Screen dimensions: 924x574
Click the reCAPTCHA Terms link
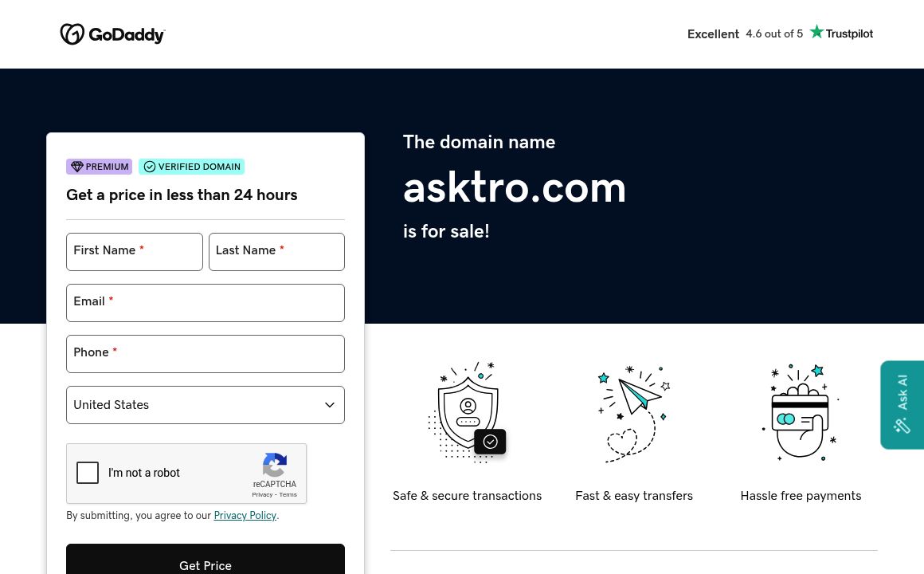coord(288,494)
